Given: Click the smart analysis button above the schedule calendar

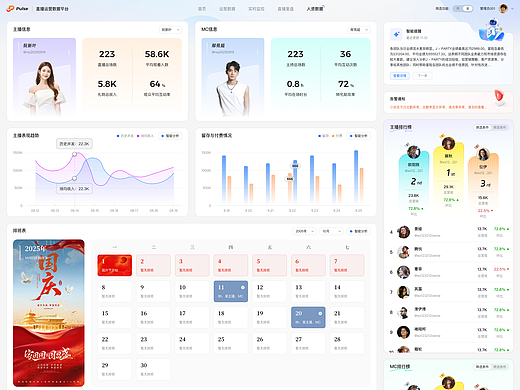Looking at the screenshot, I should pos(358,231).
